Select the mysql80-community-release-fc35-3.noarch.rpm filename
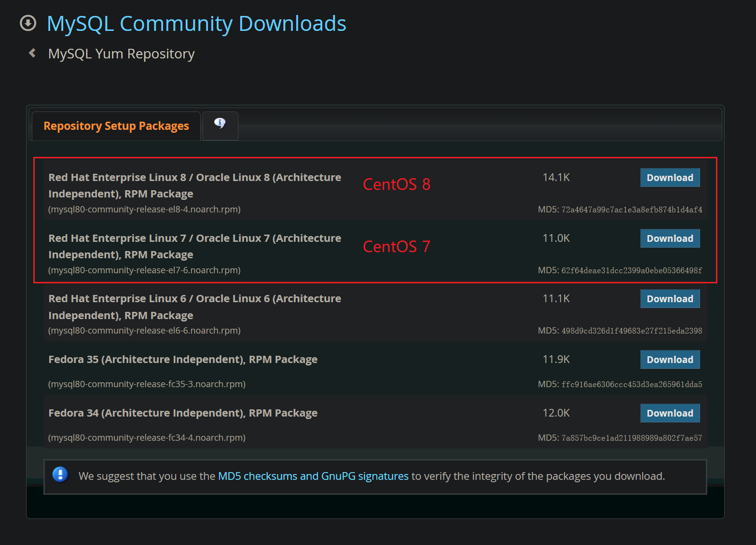 coord(147,384)
